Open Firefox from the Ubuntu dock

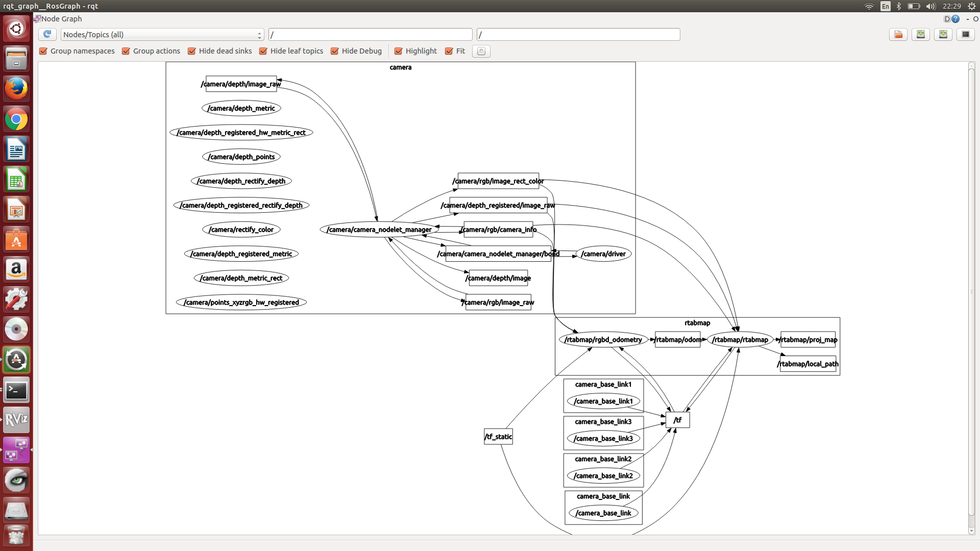[x=16, y=89]
